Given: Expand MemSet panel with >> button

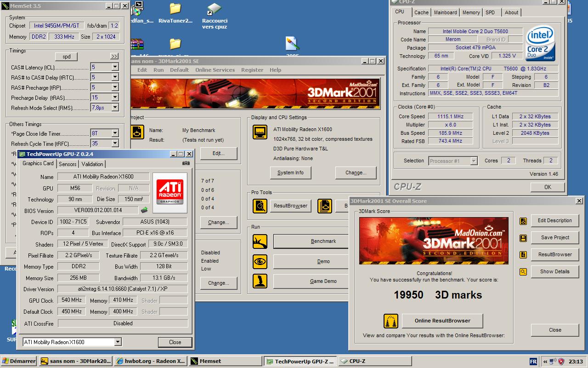Looking at the screenshot, I should tap(114, 57).
